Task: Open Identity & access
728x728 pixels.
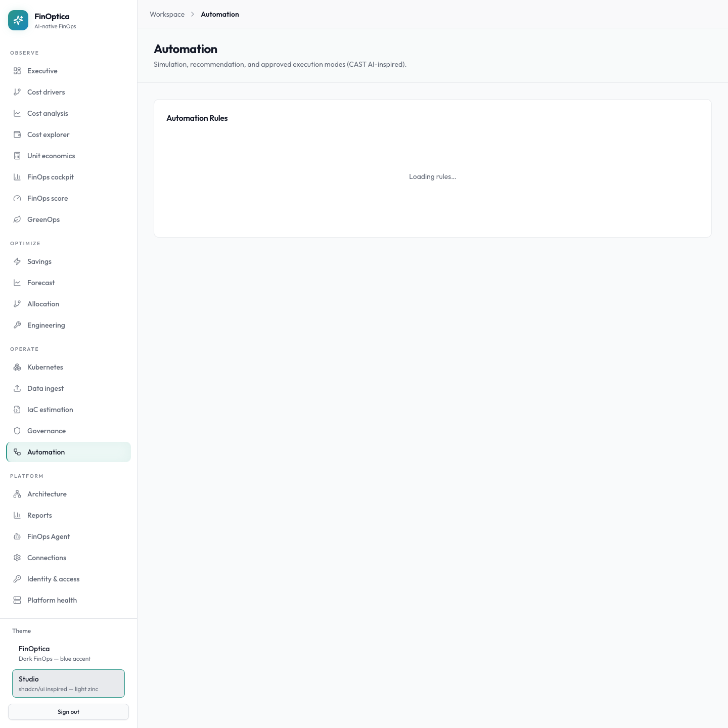Action: coord(68,579)
